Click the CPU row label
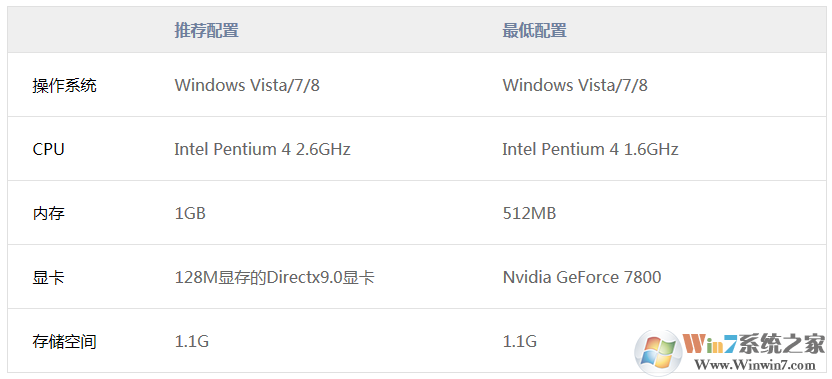 tap(48, 149)
